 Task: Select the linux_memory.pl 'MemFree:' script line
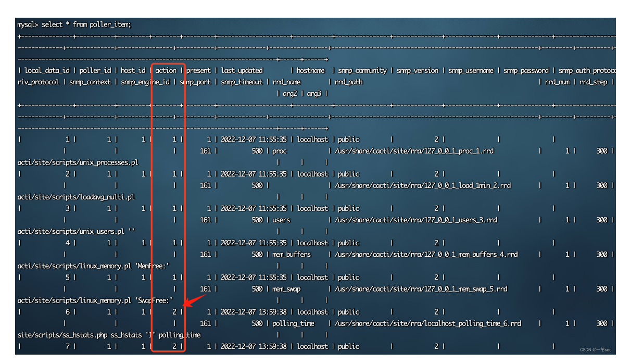pyautogui.click(x=93, y=266)
